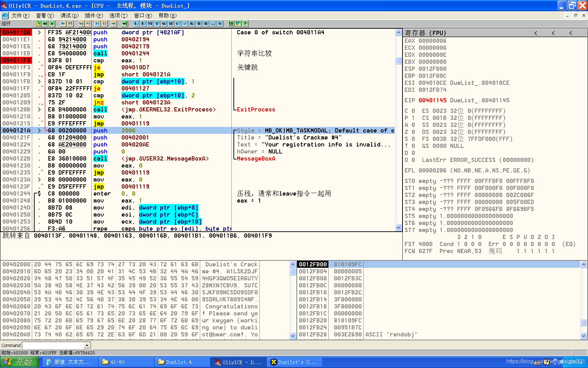The height and width of the screenshot is (368, 588).
Task: Select the call to MessageBoxA instruction
Action: (x=151, y=158)
